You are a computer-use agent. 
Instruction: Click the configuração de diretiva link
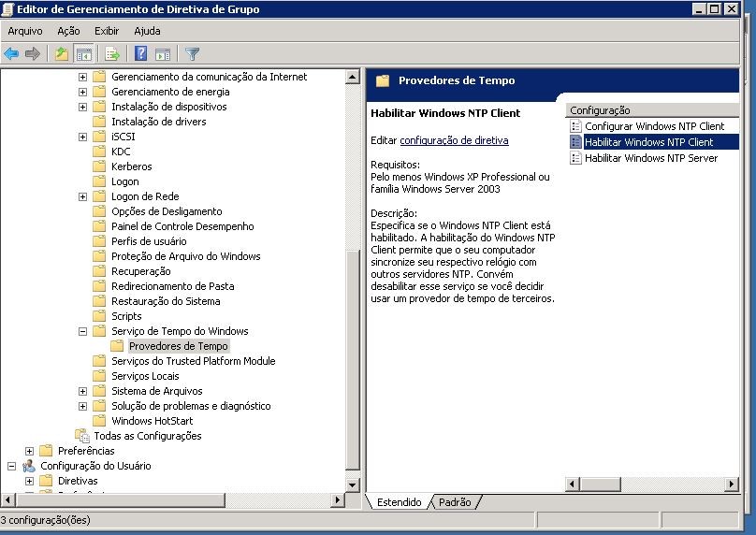[x=454, y=140]
